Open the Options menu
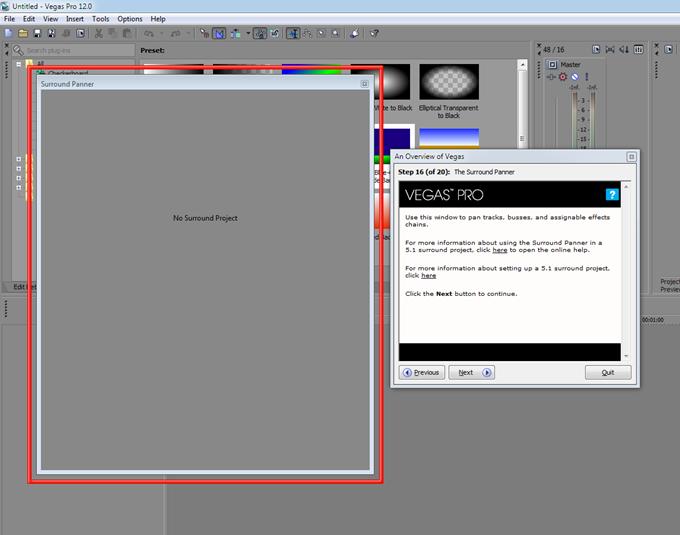The image size is (680, 535). click(130, 19)
